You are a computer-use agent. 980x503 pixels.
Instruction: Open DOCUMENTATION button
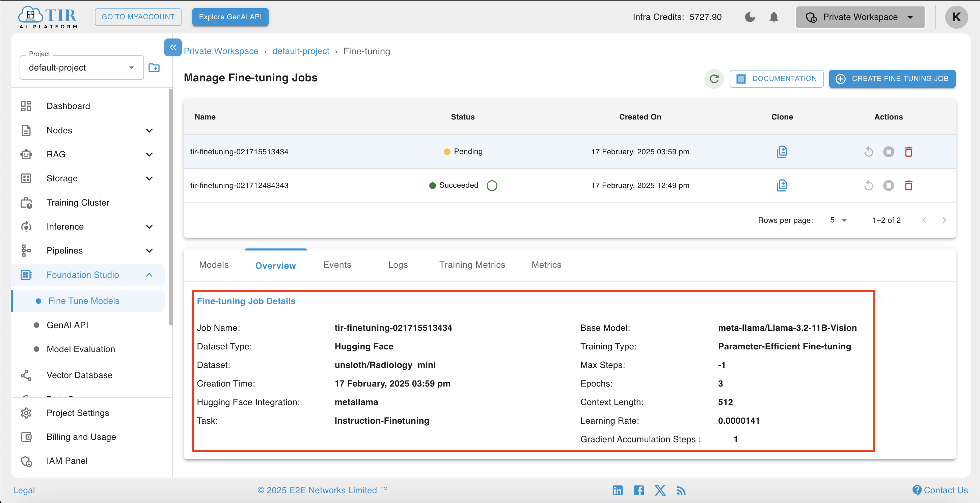(776, 79)
